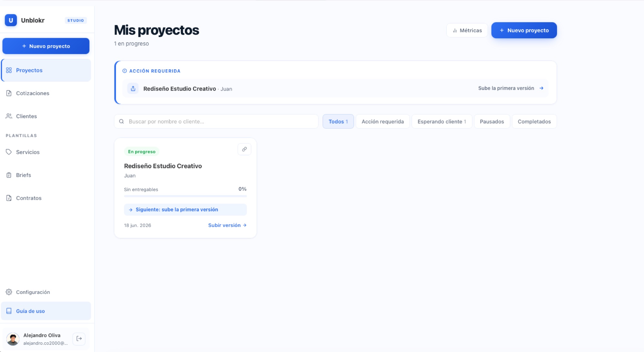Copy link using the card's chain icon
Screen dimensions: 644x352
244,149
